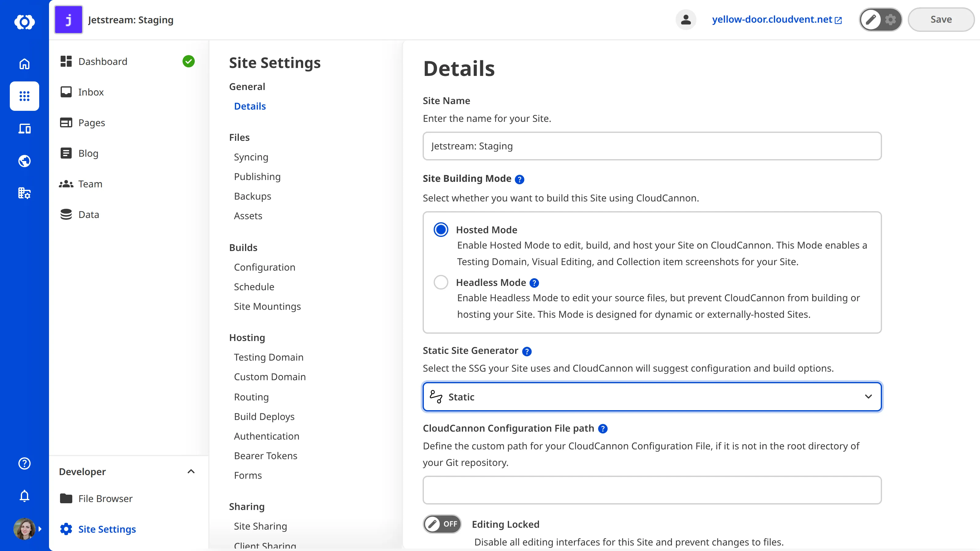
Task: Open Builds Configuration settings
Action: click(x=264, y=267)
